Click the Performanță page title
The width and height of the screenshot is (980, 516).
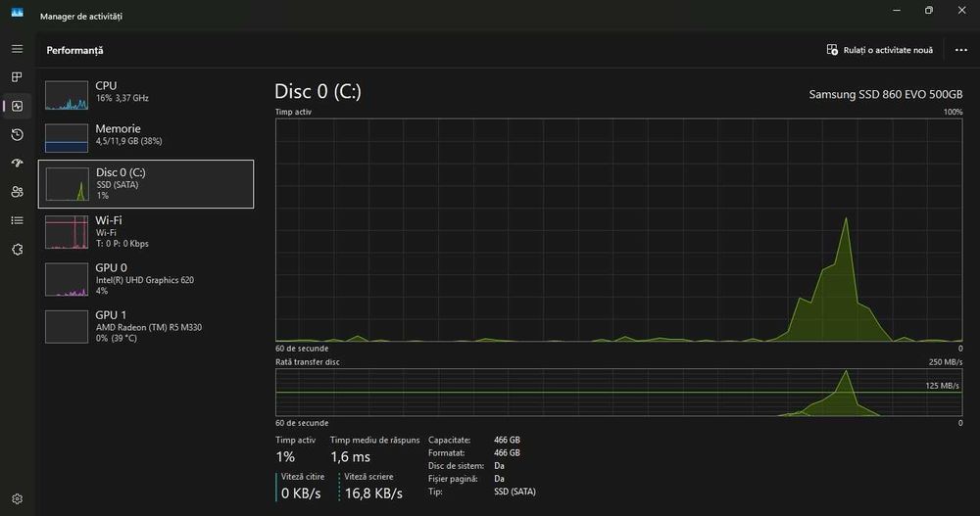point(74,51)
